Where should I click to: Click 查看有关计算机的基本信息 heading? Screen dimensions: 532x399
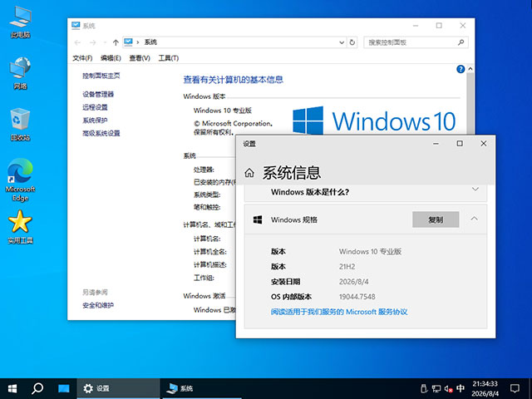click(233, 80)
